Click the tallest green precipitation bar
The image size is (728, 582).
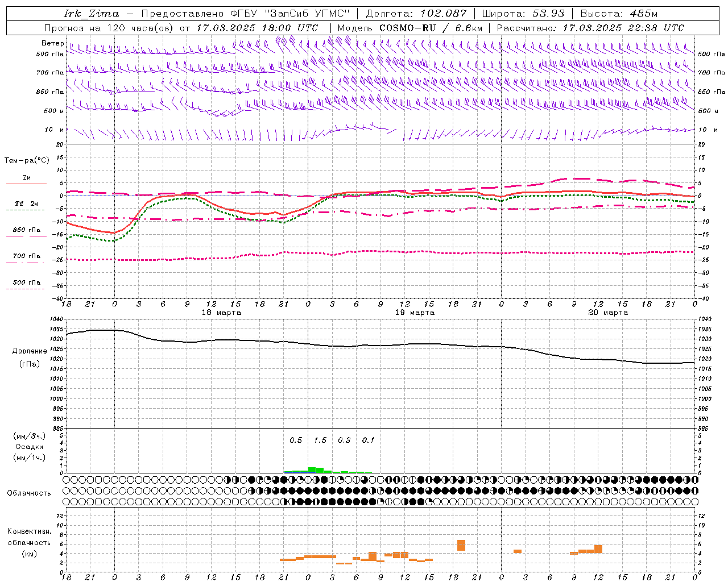click(x=312, y=470)
